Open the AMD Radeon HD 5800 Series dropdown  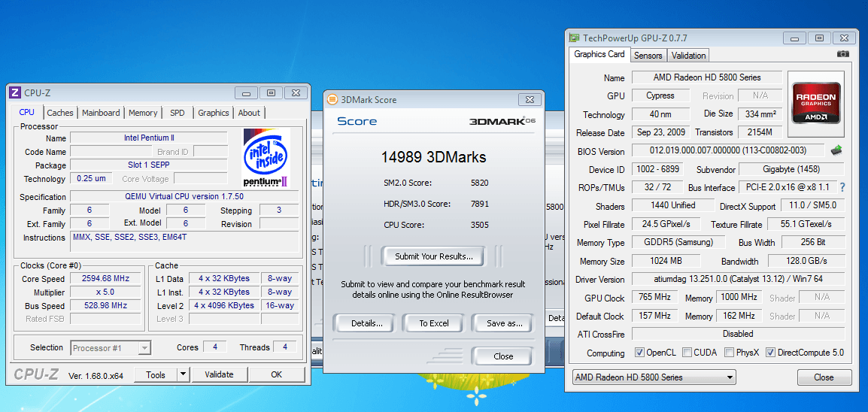[654, 377]
